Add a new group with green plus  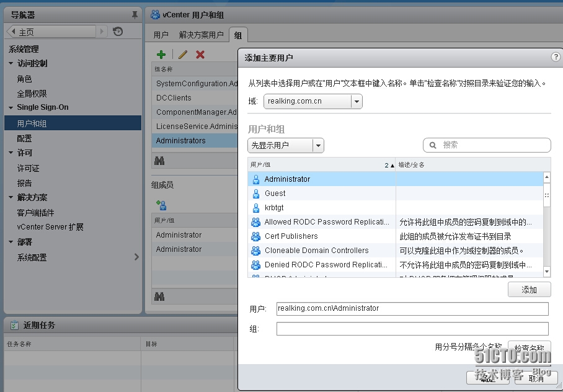[161, 55]
